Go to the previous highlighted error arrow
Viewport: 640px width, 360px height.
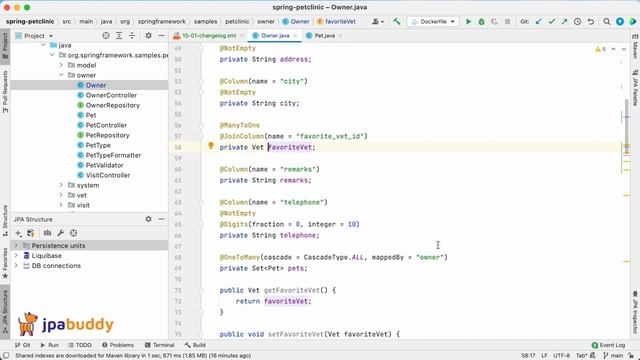(613, 49)
